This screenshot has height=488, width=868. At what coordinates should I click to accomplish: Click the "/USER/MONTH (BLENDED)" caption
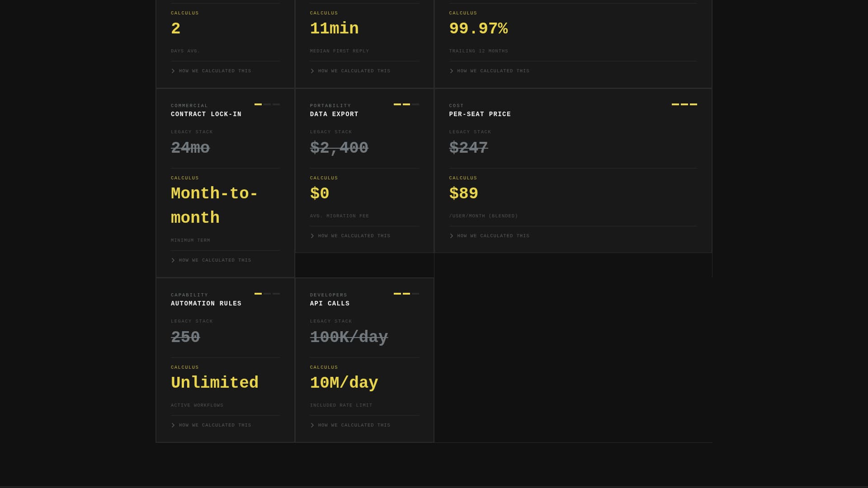point(484,216)
